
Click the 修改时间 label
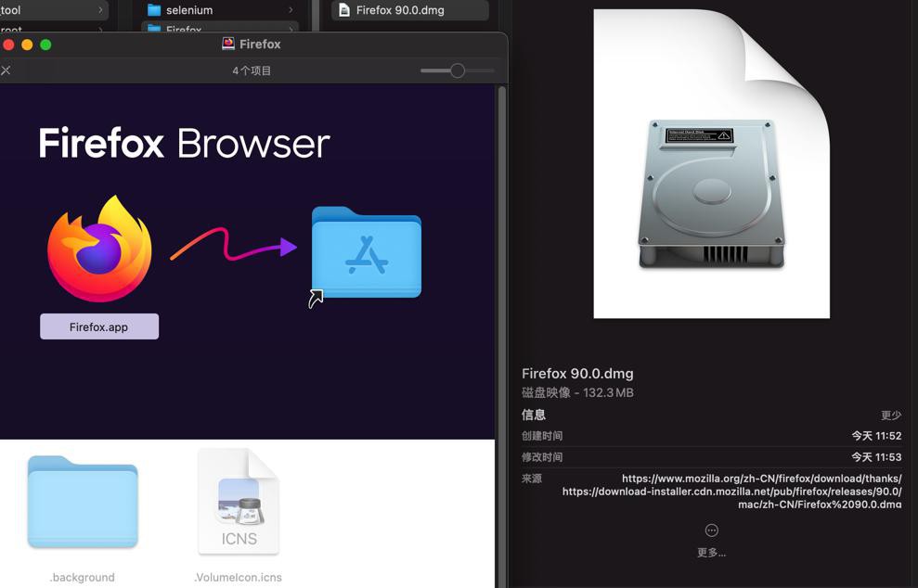[542, 457]
